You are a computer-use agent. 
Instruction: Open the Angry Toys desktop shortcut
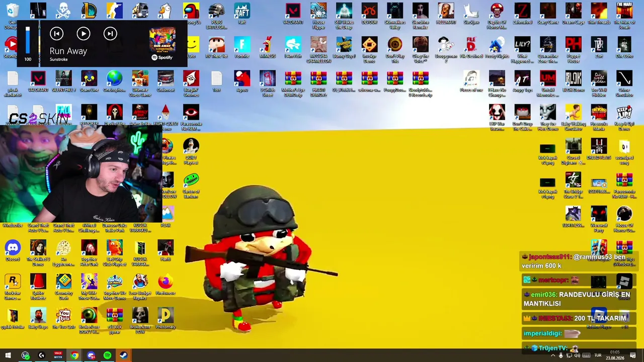click(522, 81)
